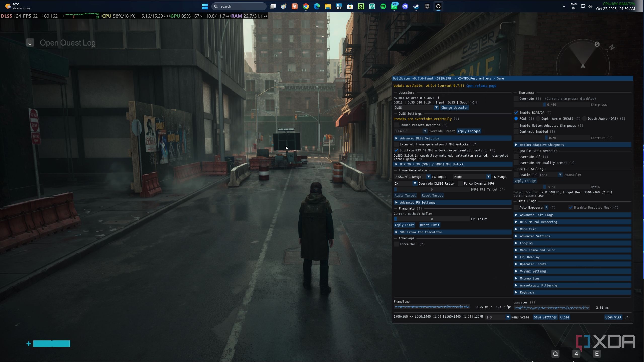Open the Claude asterisk app on the taskbar
644x362 pixels.
[295, 6]
